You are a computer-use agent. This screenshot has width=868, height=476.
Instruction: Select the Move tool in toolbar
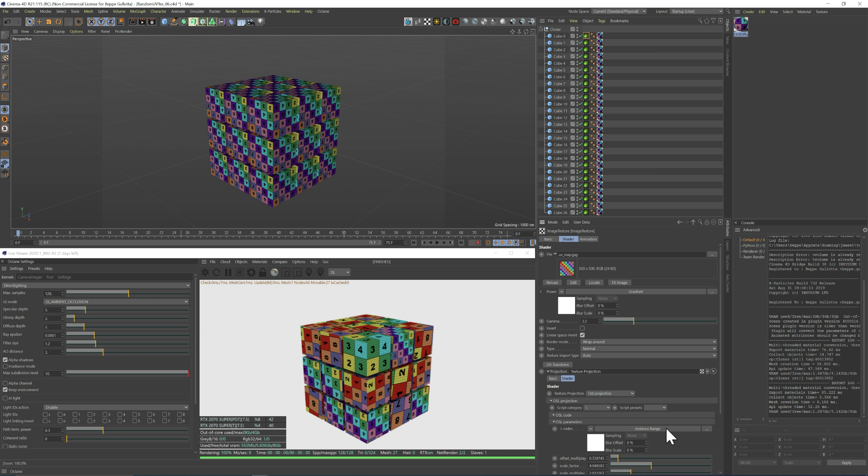coord(39,22)
